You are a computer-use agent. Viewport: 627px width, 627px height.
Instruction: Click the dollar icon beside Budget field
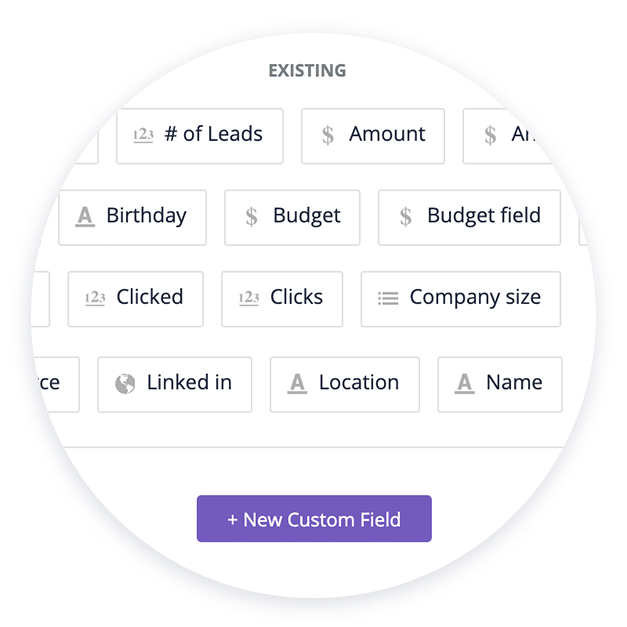click(405, 216)
